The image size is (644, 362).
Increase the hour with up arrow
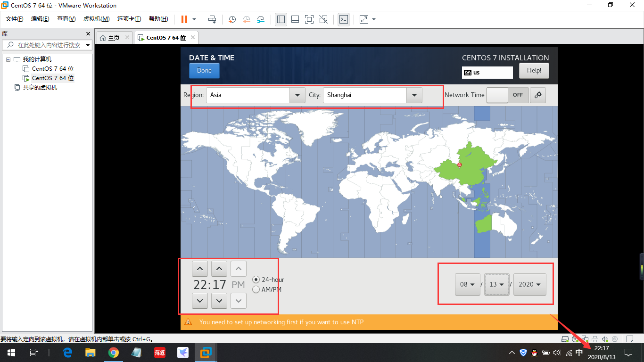(200, 269)
